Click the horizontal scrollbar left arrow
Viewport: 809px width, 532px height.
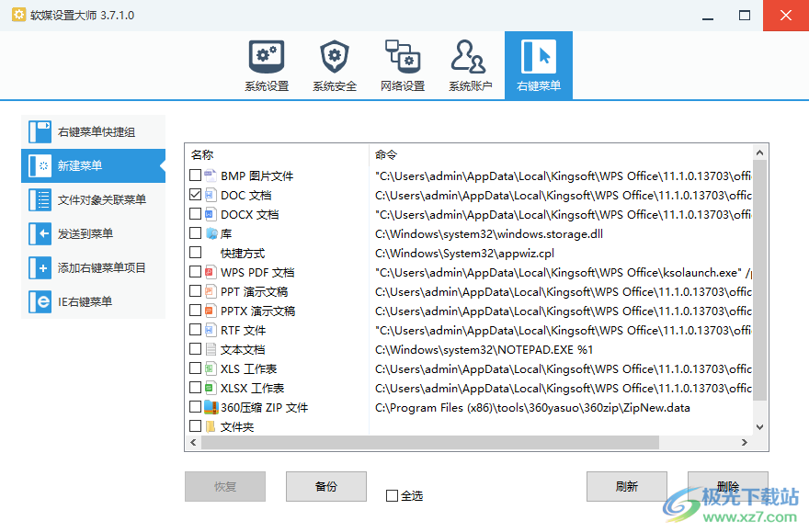point(193,442)
